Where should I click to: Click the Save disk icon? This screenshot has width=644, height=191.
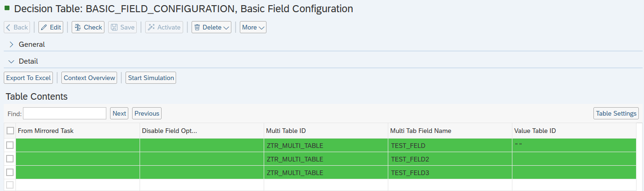114,27
